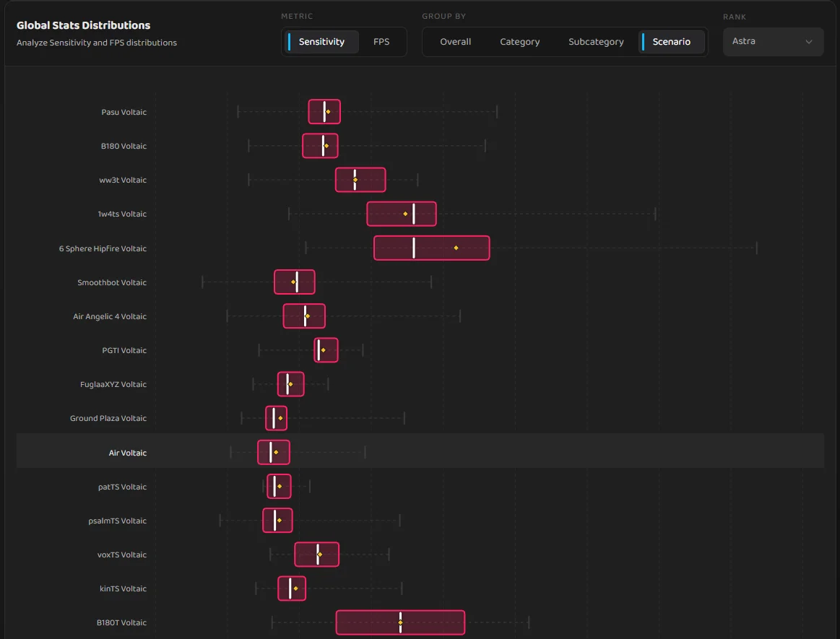Click the yellow mean marker for 6 Sphere HipFire

456,248
